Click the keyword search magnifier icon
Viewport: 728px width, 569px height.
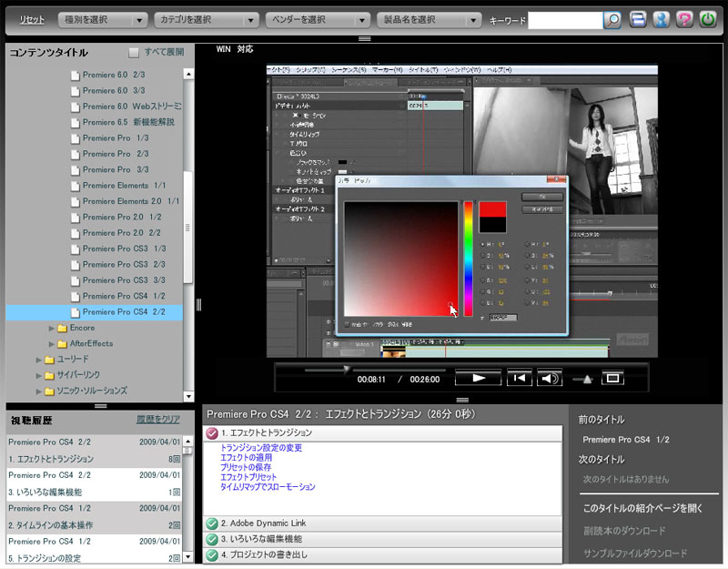pyautogui.click(x=613, y=19)
